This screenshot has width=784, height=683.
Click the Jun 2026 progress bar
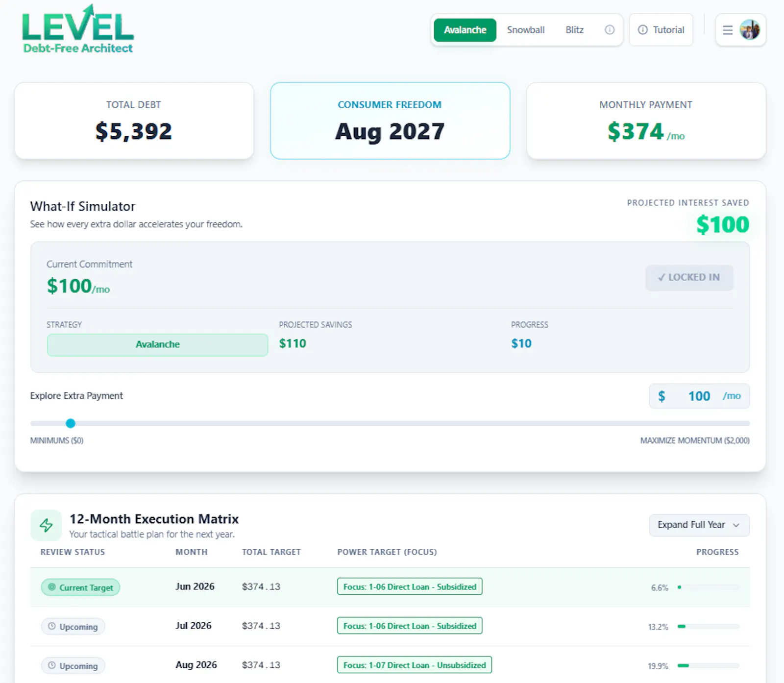(709, 587)
